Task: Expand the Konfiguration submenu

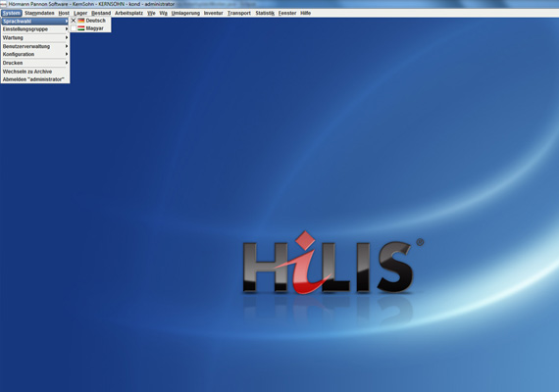Action: [x=35, y=54]
